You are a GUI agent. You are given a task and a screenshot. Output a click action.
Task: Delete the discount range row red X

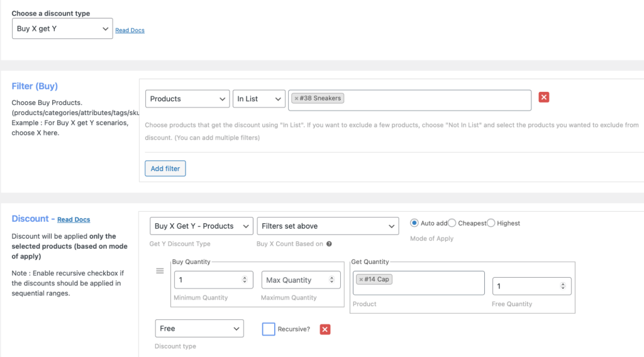click(x=325, y=329)
